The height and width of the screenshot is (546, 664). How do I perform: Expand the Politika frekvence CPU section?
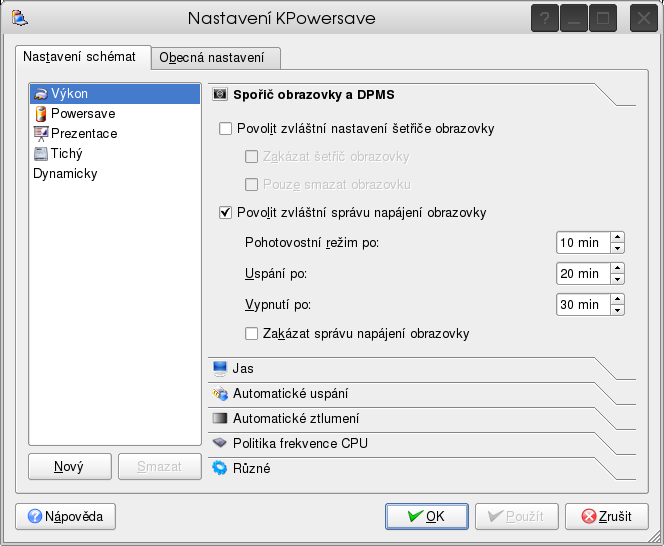[422, 443]
